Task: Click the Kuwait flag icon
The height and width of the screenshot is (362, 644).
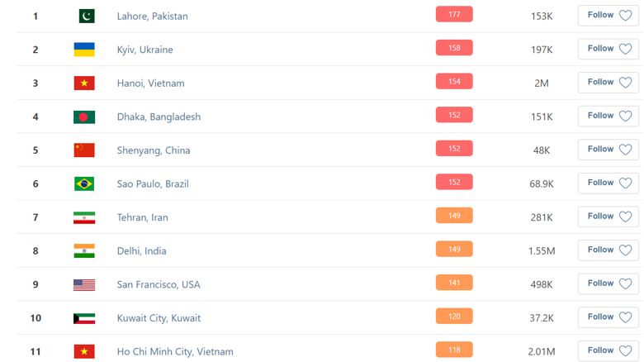Action: (x=84, y=318)
